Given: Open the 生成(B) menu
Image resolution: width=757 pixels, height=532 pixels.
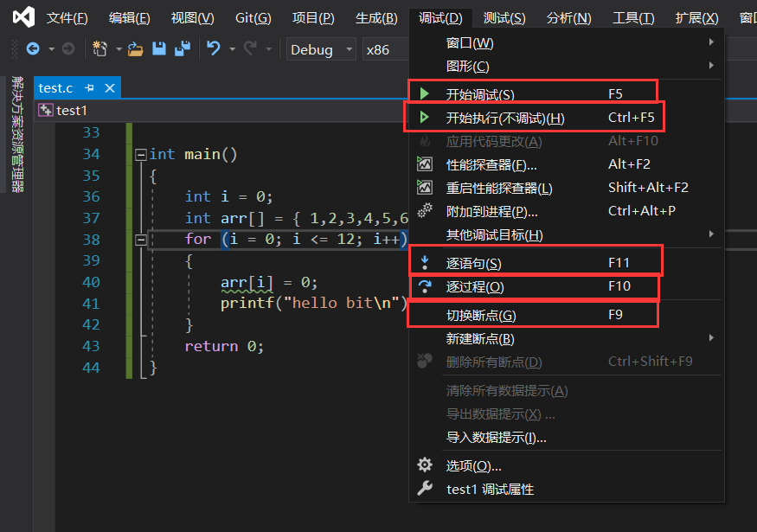Looking at the screenshot, I should click(x=376, y=18).
